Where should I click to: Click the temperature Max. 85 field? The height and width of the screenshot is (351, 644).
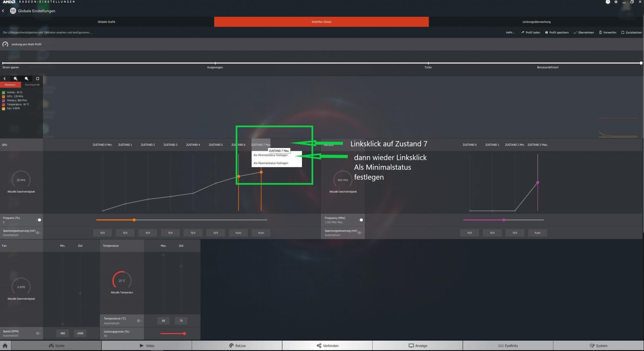[x=163, y=321]
